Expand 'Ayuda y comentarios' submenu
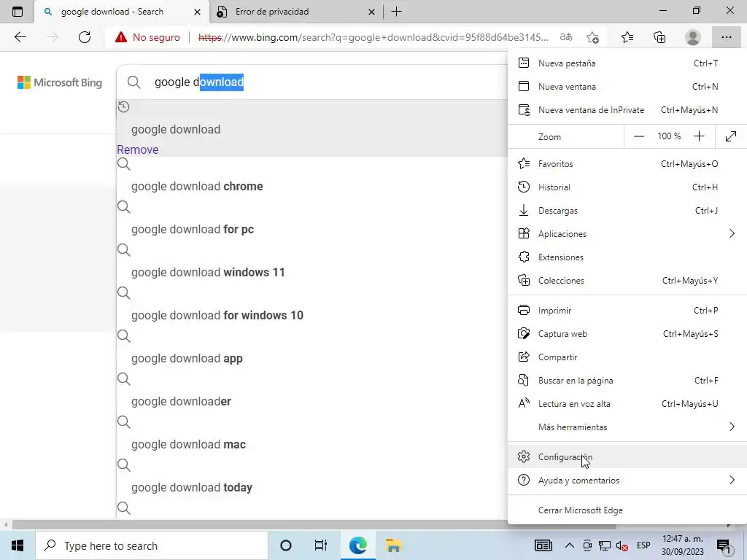This screenshot has width=747, height=560. [627, 480]
